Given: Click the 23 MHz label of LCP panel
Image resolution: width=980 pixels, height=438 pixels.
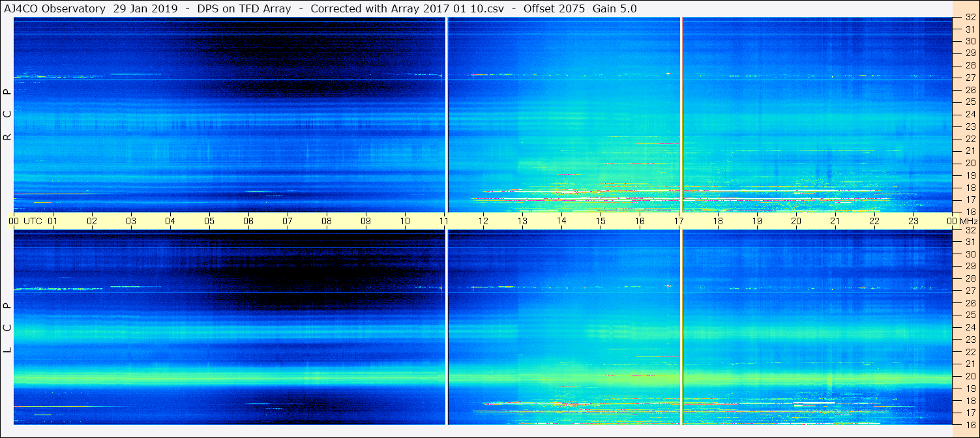Looking at the screenshot, I should 970,340.
